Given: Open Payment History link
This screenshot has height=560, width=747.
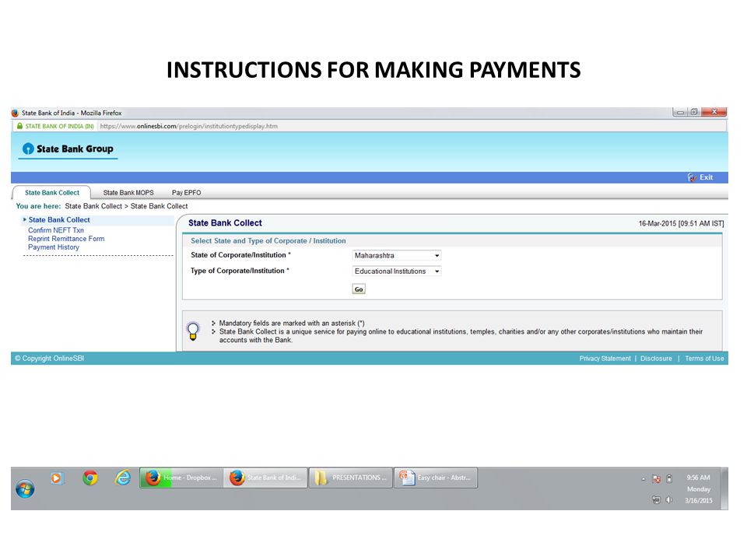Looking at the screenshot, I should pyautogui.click(x=54, y=247).
